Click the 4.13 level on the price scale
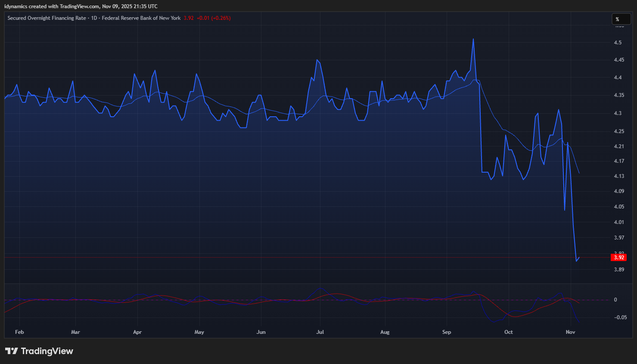Viewport: 637px width, 364px height. point(619,176)
